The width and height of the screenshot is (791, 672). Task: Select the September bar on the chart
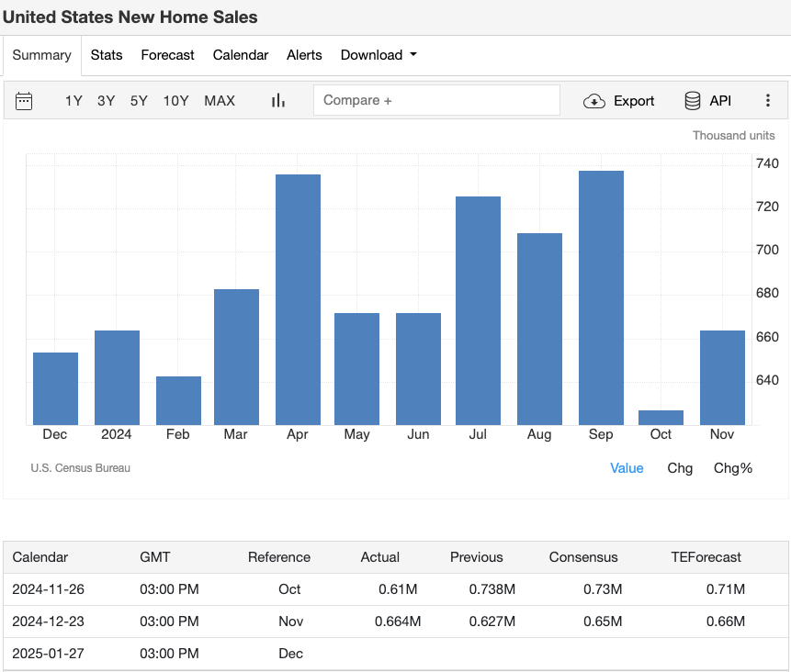[x=600, y=294]
